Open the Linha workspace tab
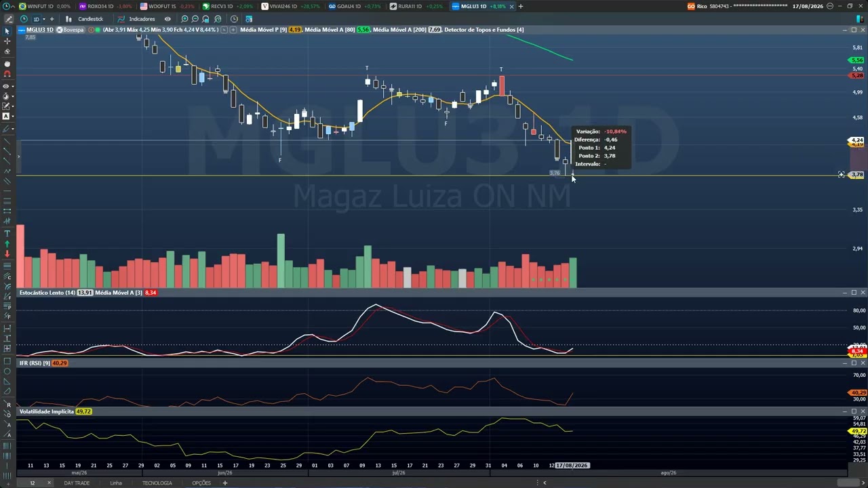868x488 pixels. (116, 483)
